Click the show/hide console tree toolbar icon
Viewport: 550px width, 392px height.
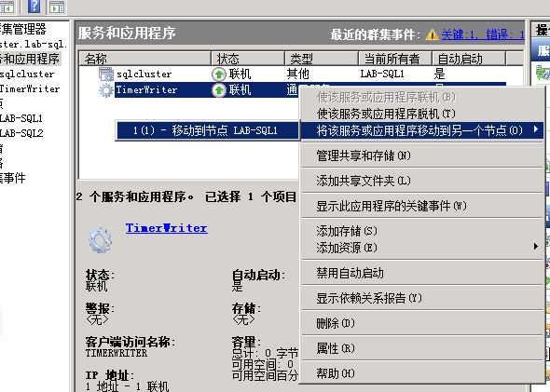tap(7, 7)
